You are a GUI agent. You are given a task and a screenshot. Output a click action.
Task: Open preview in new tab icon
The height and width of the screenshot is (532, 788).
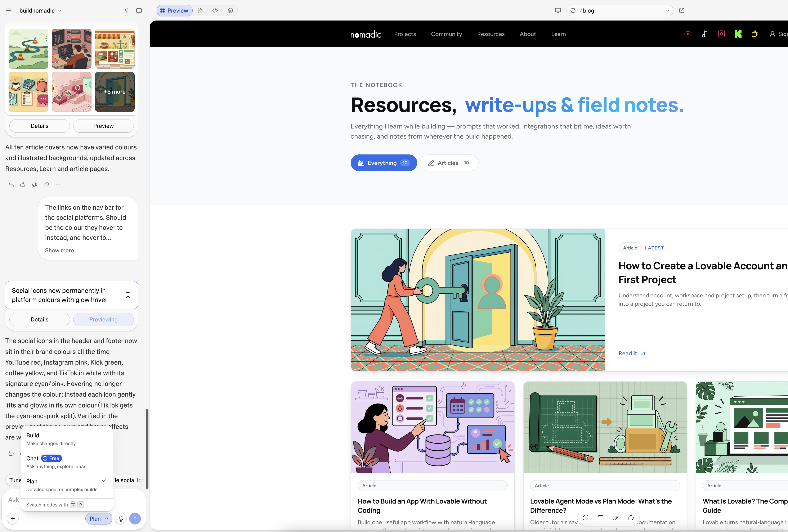[682, 10]
